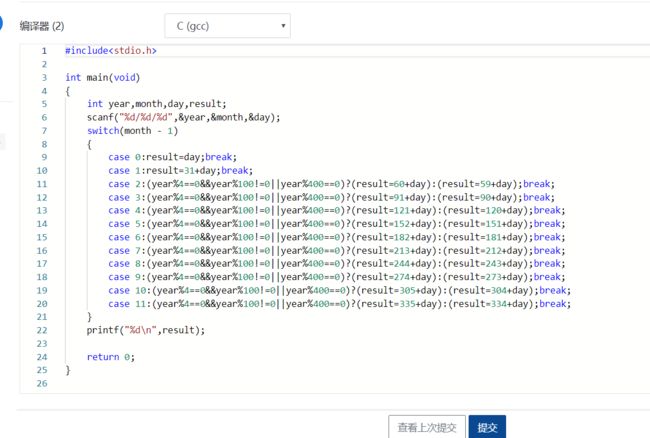Screen dimensions: 650x438
Task: Click line number 26 in gutter
Action: tap(42, 384)
